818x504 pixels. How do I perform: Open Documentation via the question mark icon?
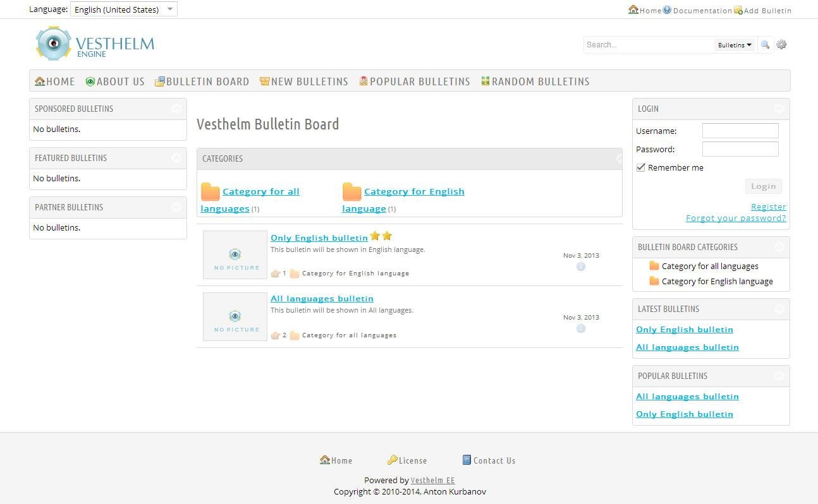coord(666,9)
